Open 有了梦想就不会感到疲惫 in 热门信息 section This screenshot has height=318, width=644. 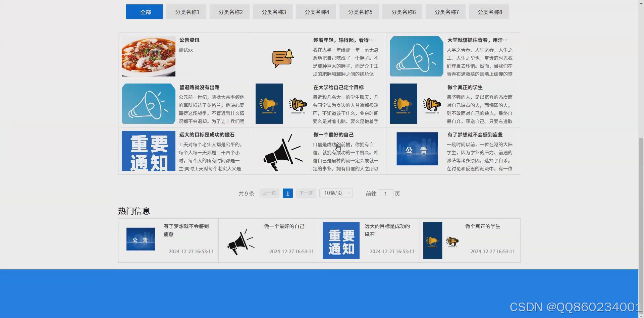tap(186, 230)
